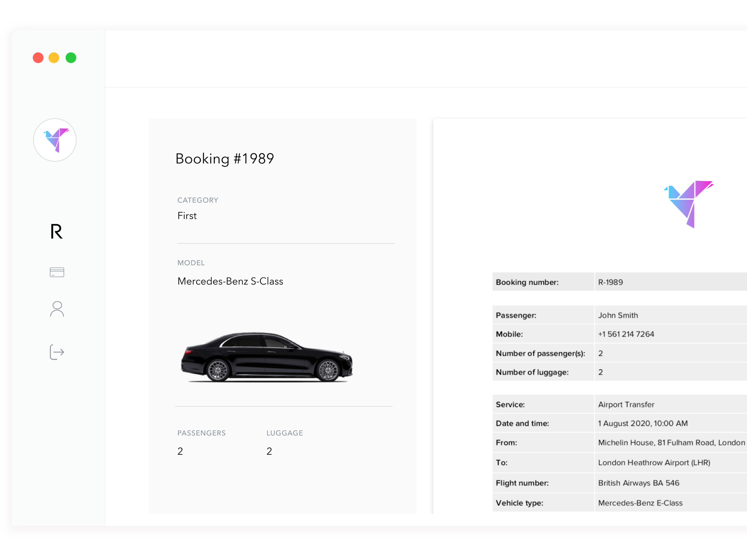Click the +1 561 214 7264 mobile number
Viewport: 747px width, 560px height.
pyautogui.click(x=626, y=334)
